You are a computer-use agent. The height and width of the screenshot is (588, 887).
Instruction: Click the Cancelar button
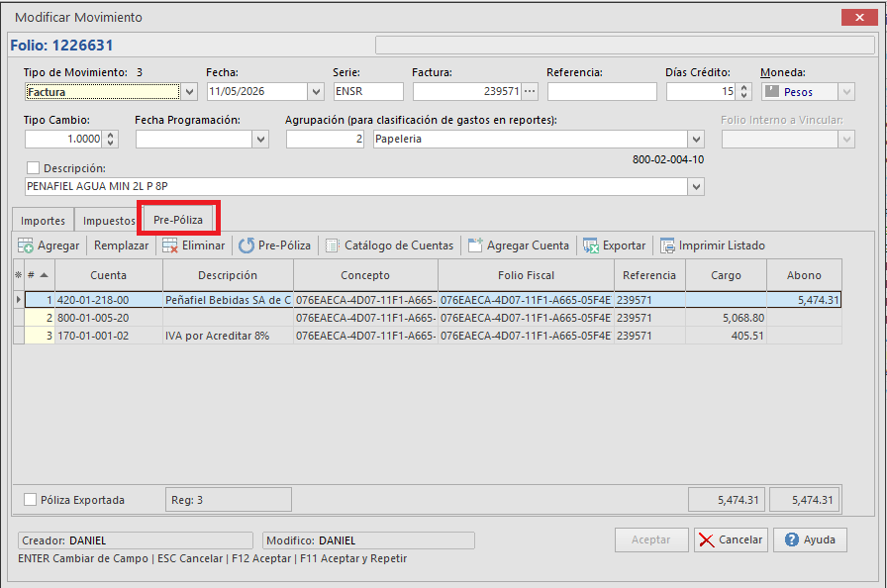pos(731,539)
